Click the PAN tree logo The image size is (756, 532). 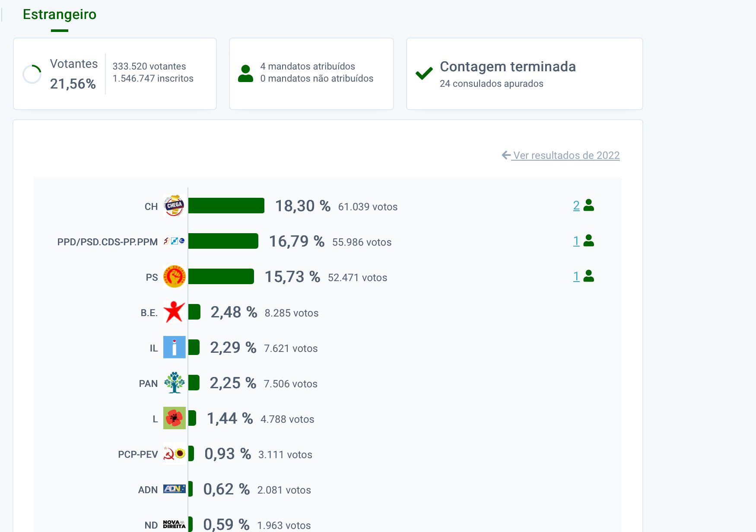[174, 383]
